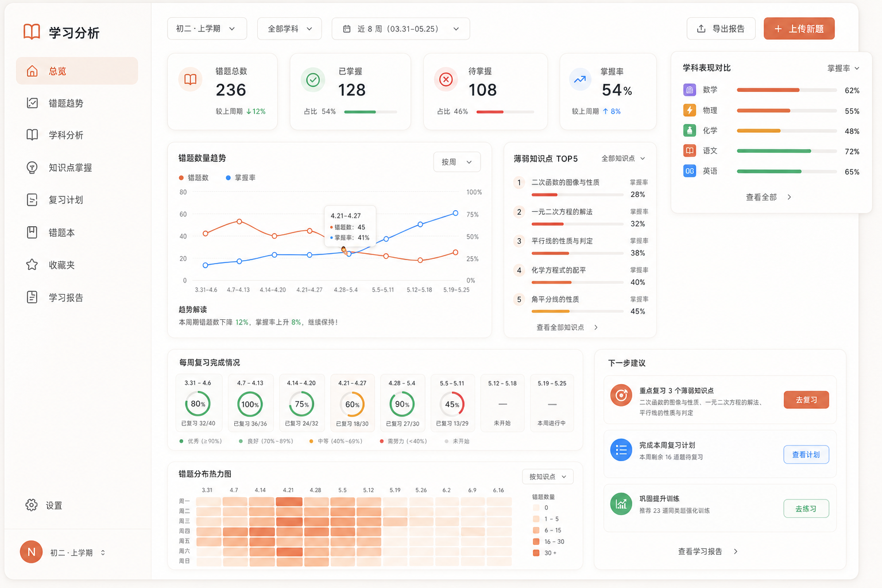The image size is (882, 588).
Task: Select 总览 in the sidebar
Action: [x=77, y=71]
